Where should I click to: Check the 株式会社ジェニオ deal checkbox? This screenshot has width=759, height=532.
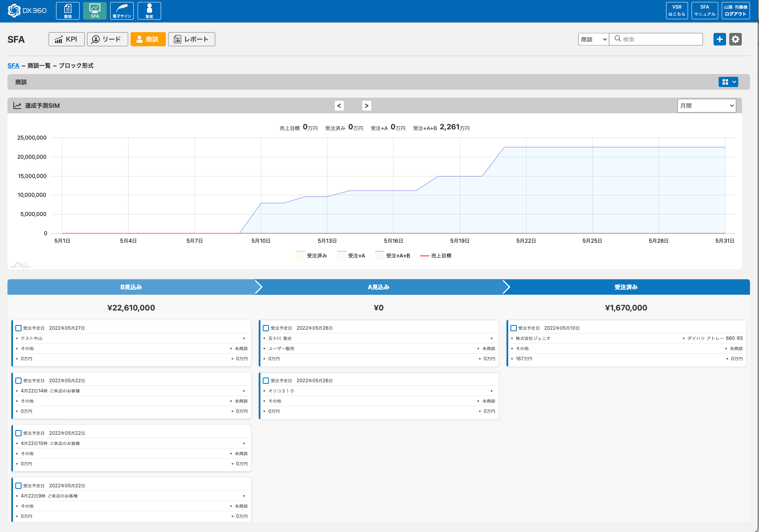pyautogui.click(x=514, y=328)
